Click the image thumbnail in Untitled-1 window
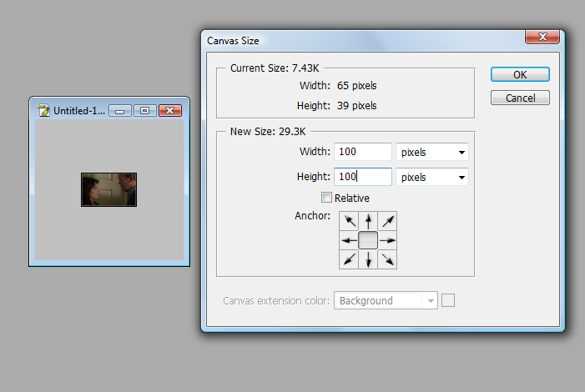This screenshot has height=392, width=585. [109, 189]
